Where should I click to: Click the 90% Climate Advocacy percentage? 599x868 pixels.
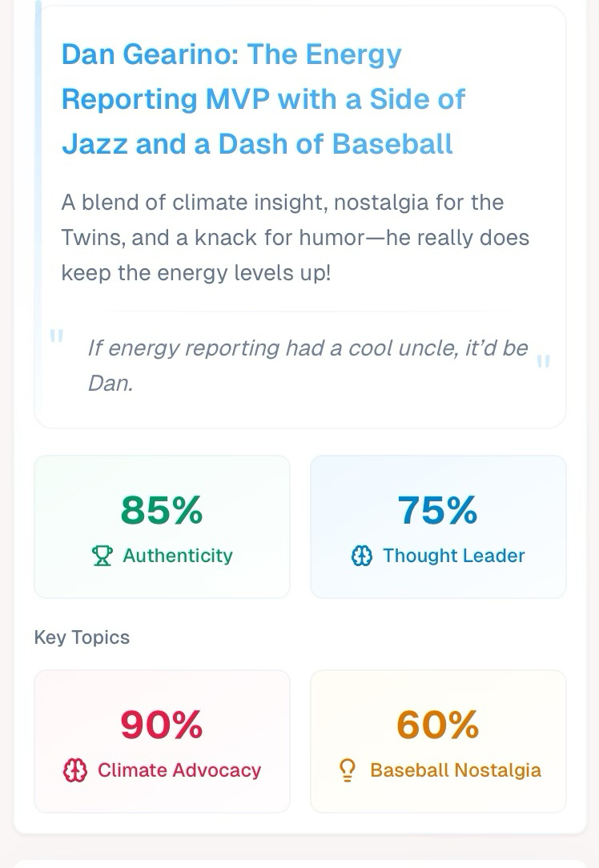[x=162, y=725]
